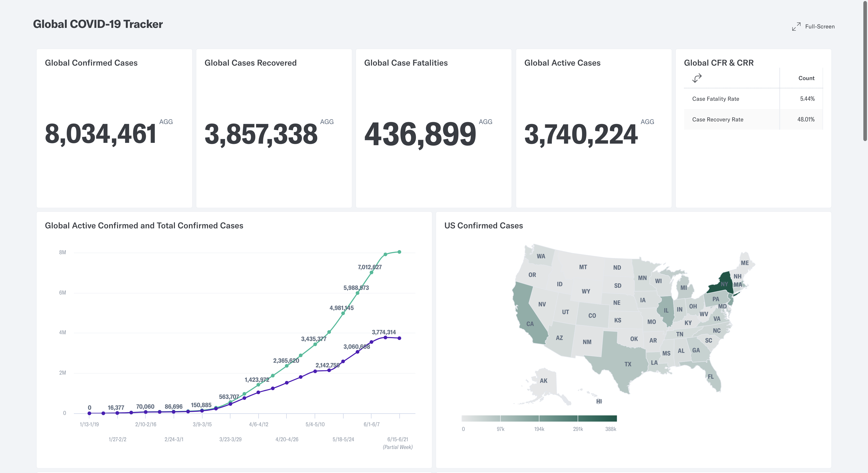Click the 388k legend label
This screenshot has height=473, width=868.
click(x=610, y=429)
